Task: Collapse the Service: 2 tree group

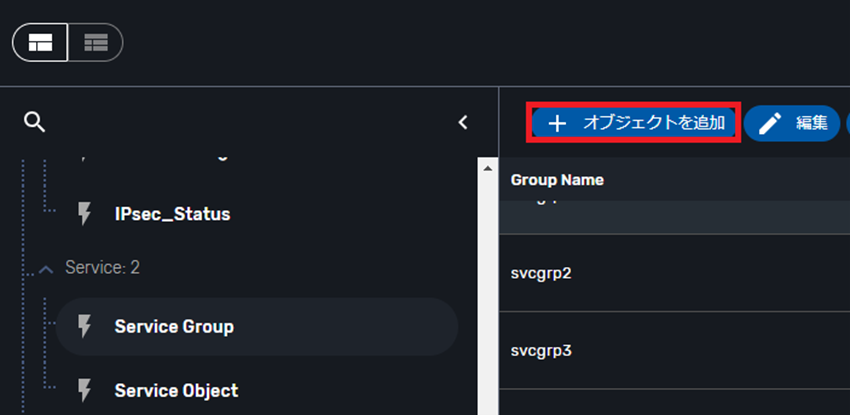Action: pyautogui.click(x=45, y=269)
